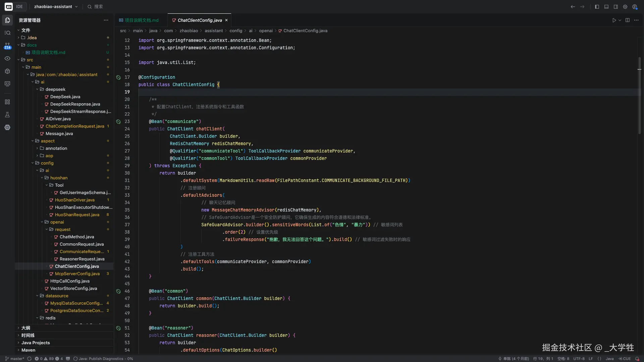Click the editor vertical scrollbar thumb

coord(639,96)
